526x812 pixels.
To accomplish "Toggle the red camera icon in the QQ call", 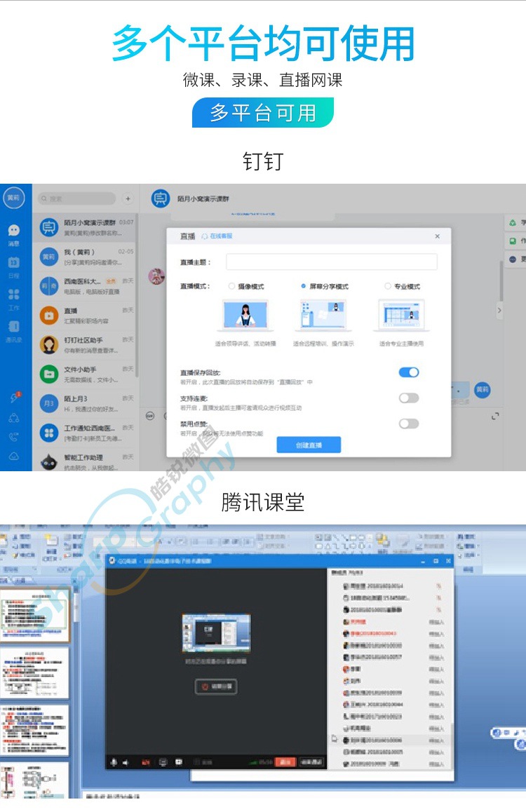I will pyautogui.click(x=146, y=762).
